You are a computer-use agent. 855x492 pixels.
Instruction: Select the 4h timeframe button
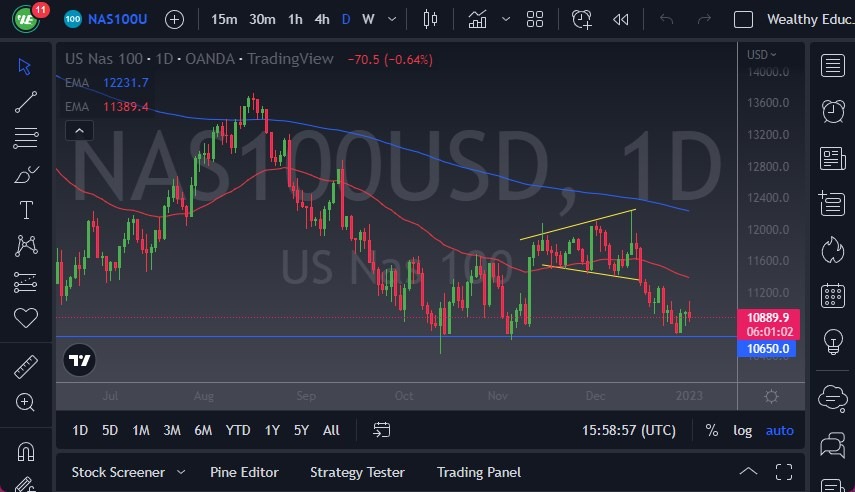tap(321, 19)
